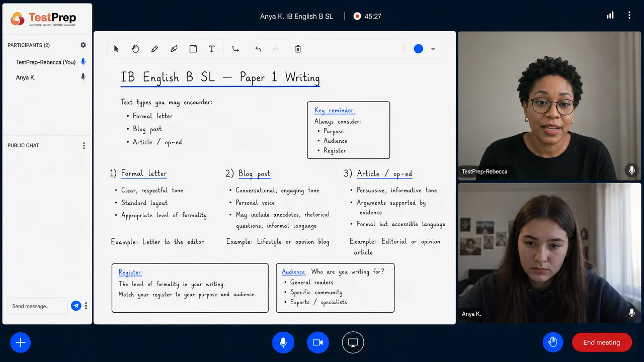Turn off camera in bottom bar
Image resolution: width=644 pixels, height=362 pixels.
click(317, 343)
